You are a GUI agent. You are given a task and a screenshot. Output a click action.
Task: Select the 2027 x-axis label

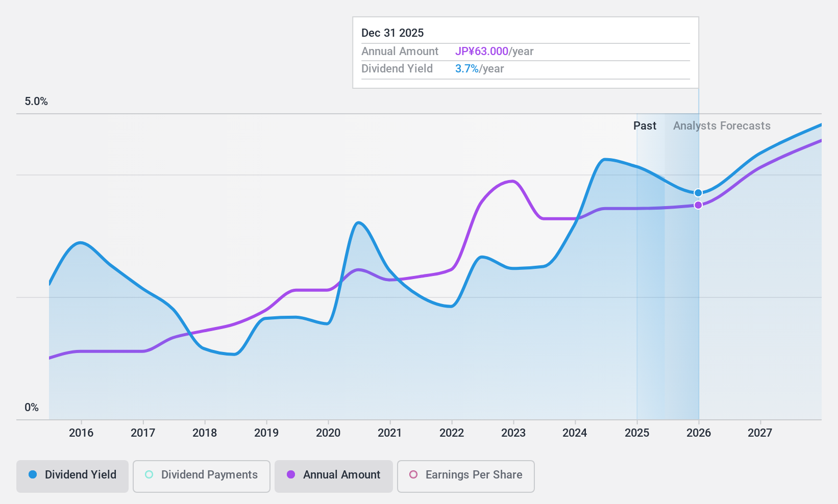click(760, 433)
